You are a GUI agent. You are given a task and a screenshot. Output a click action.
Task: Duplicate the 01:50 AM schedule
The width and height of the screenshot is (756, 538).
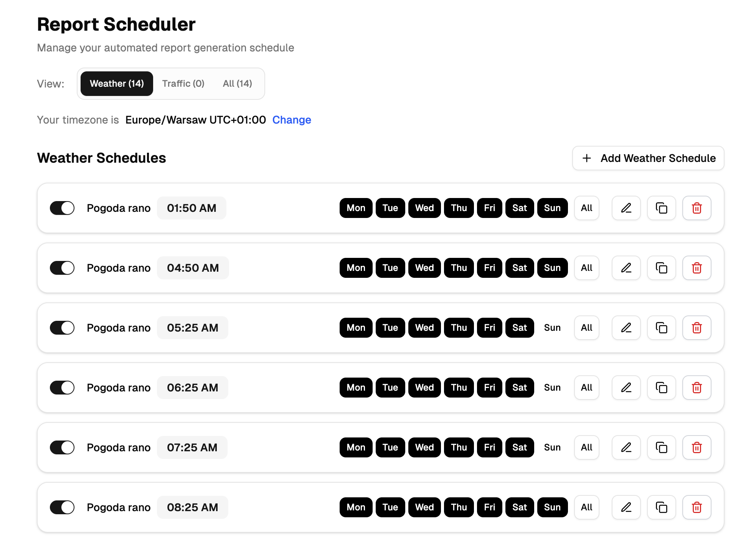click(x=661, y=208)
